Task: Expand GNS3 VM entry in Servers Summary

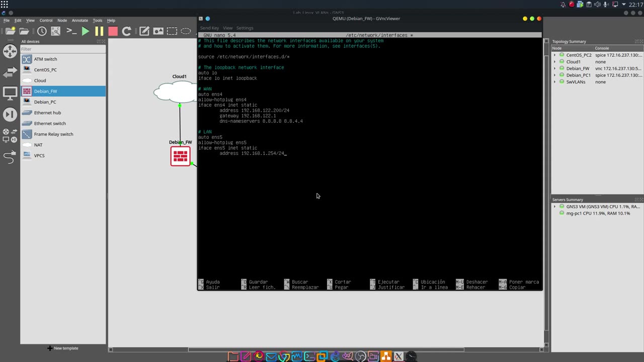Action: coord(555,207)
